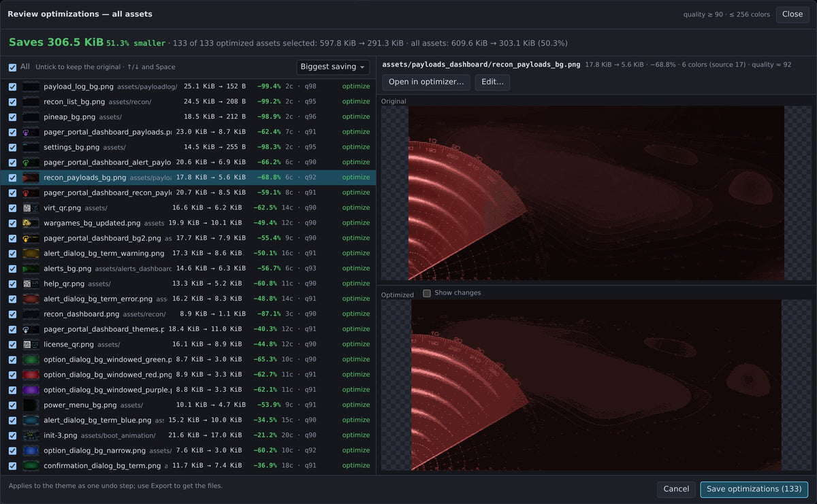Click the 24.5 KiB → 208 B size text
The width and height of the screenshot is (817, 504).
click(x=215, y=101)
